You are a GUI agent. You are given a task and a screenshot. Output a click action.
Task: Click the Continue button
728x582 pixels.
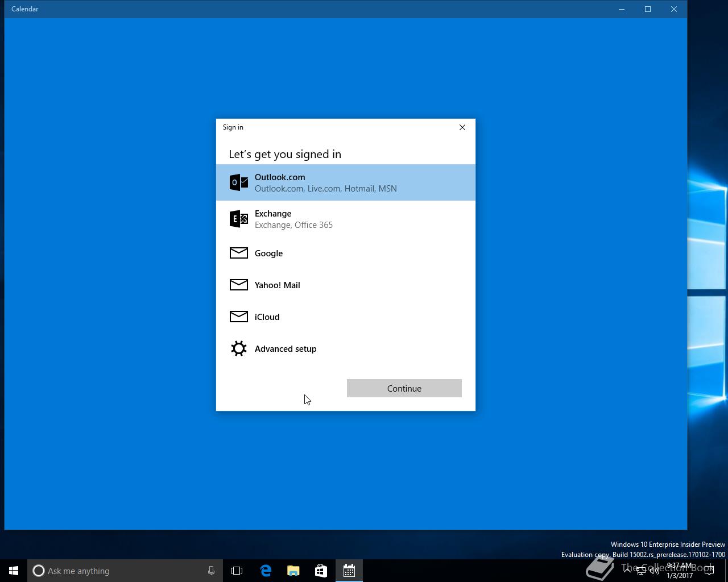point(404,388)
